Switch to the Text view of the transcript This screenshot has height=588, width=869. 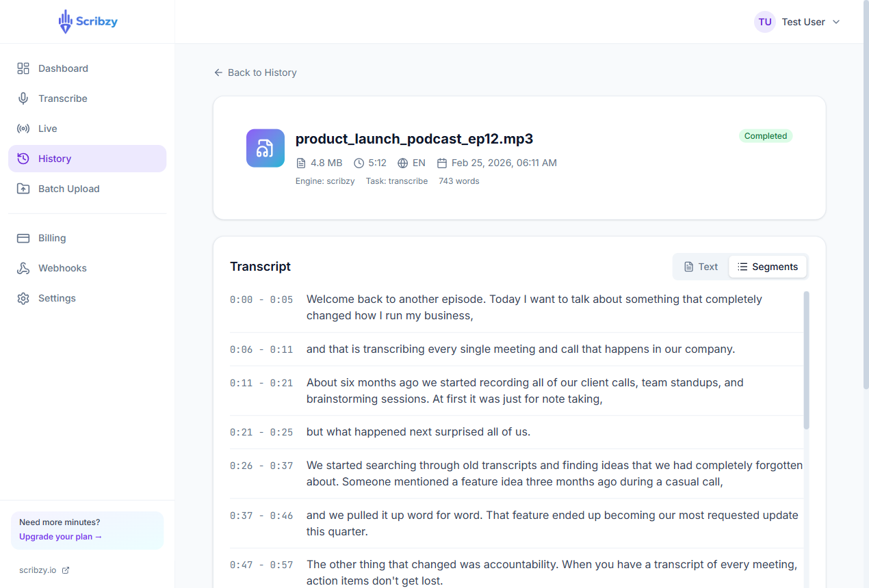(x=701, y=267)
